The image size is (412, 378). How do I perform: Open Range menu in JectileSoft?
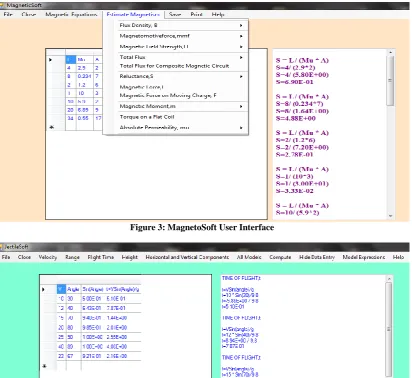click(x=72, y=257)
